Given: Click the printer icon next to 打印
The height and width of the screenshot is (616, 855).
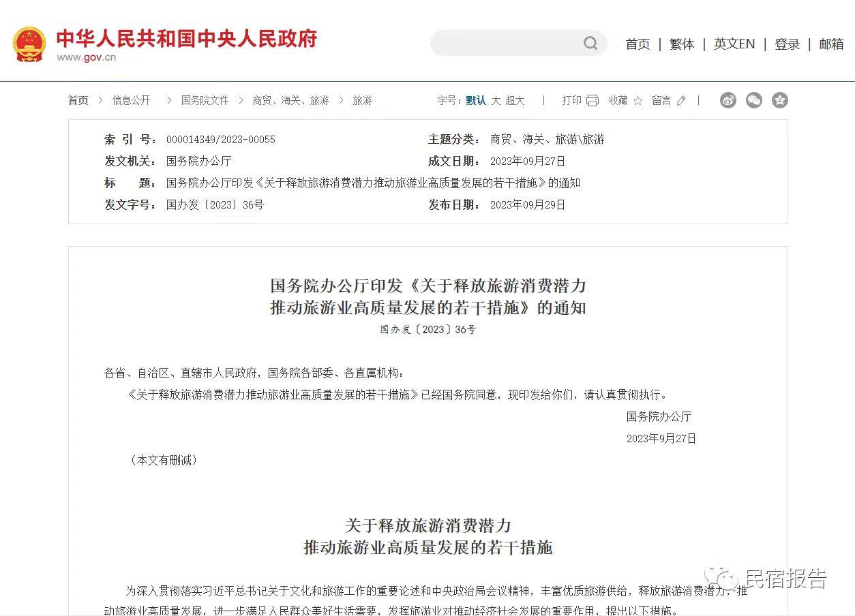Looking at the screenshot, I should [592, 101].
